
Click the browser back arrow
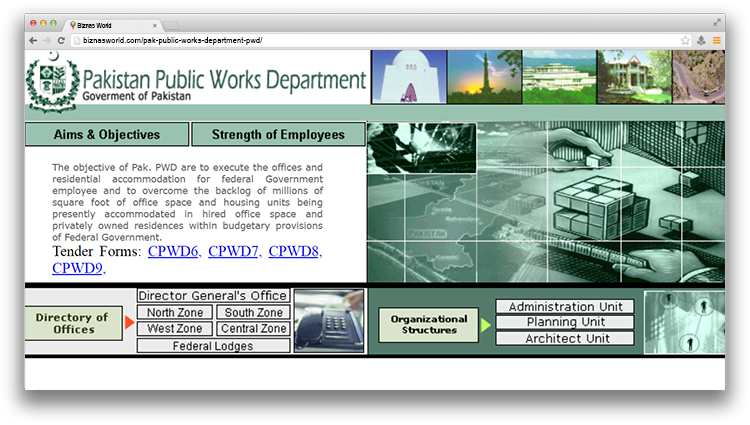point(33,41)
